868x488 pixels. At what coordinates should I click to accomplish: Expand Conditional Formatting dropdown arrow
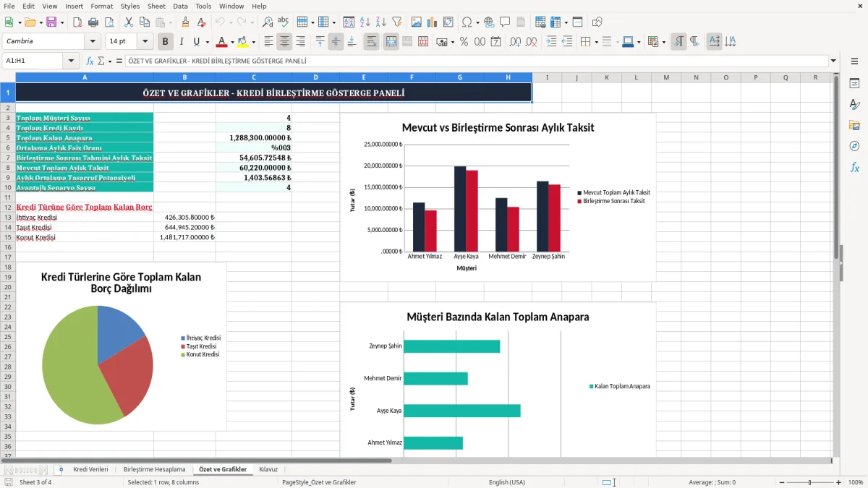coord(663,42)
